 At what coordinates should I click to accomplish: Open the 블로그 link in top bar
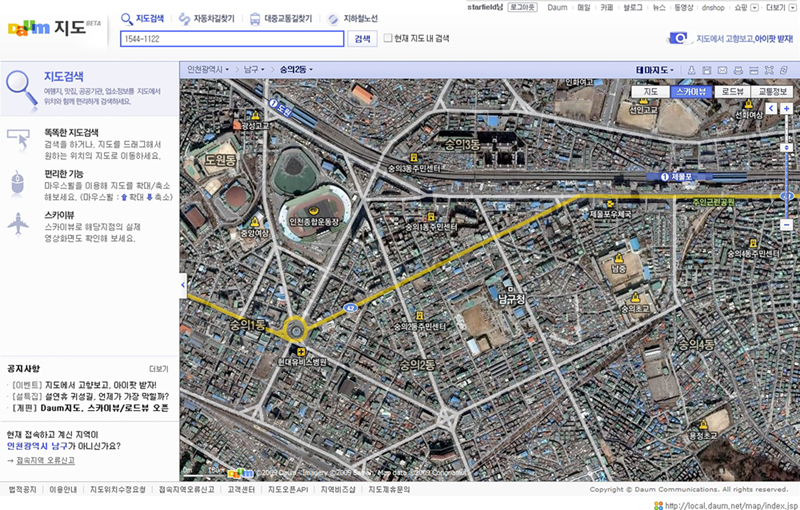tap(633, 8)
